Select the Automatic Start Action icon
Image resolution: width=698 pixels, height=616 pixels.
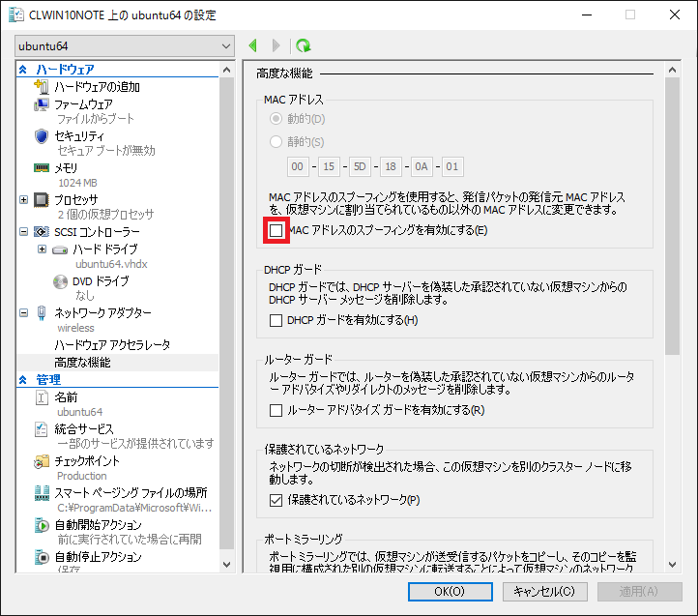42,525
